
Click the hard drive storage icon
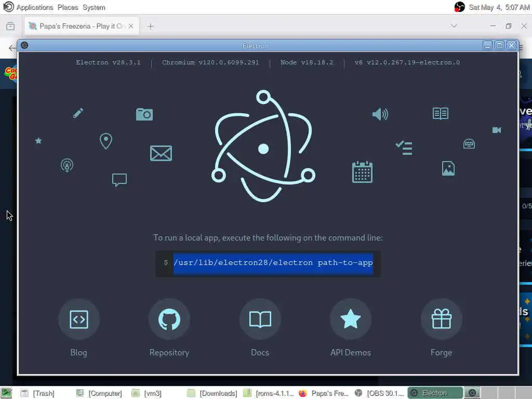pyautogui.click(x=469, y=144)
